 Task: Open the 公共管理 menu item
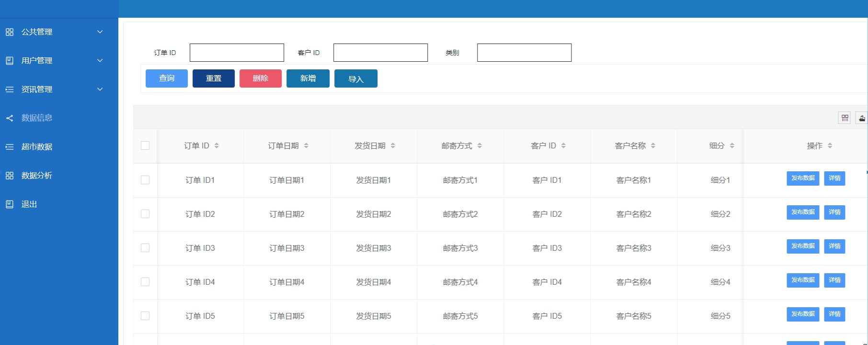[59, 32]
